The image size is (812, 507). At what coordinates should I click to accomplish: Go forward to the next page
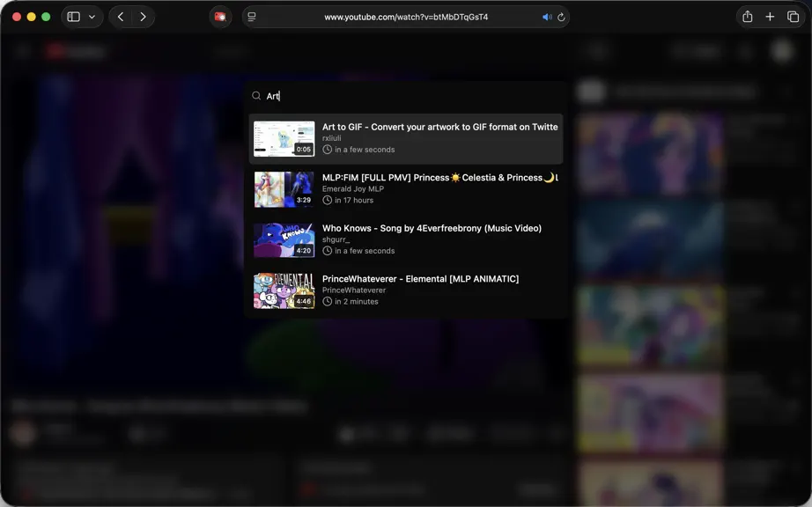(x=143, y=17)
